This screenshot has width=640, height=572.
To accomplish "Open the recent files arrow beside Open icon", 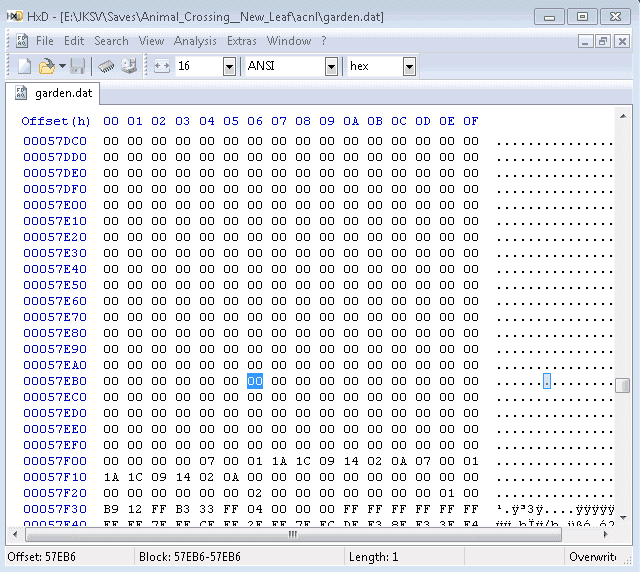I will click(x=62, y=66).
